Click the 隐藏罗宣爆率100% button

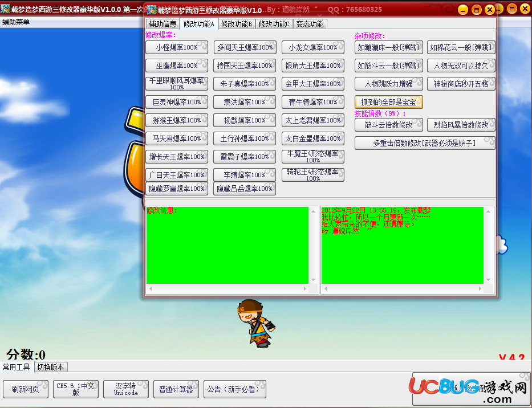177,189
